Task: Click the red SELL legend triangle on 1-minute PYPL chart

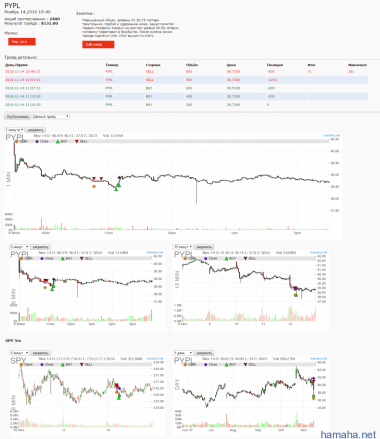Action: [x=77, y=141]
